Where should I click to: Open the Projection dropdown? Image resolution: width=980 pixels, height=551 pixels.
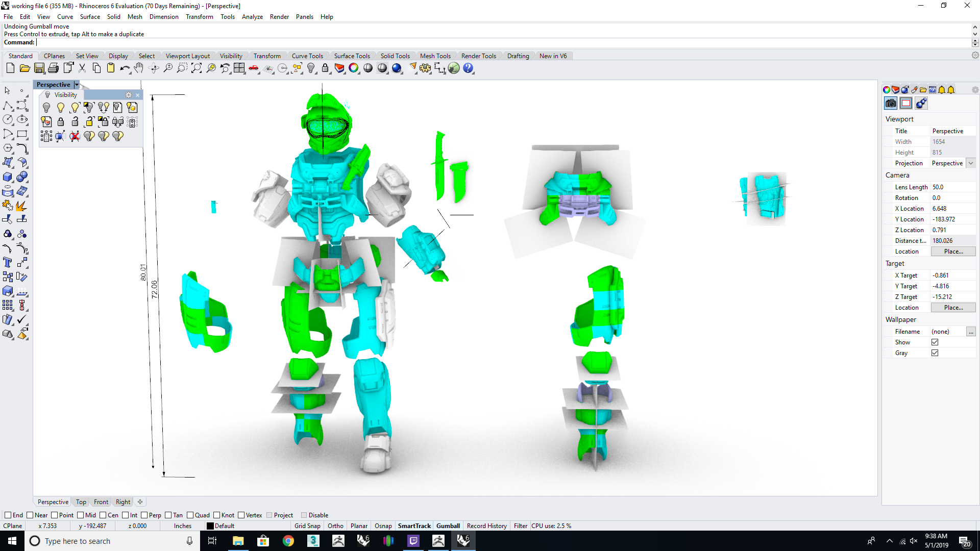point(971,163)
